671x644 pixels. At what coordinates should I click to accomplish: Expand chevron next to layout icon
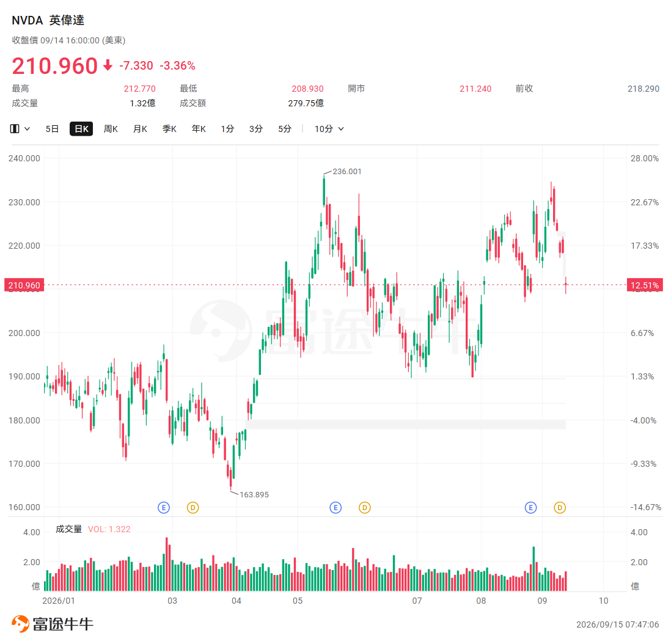(x=27, y=129)
